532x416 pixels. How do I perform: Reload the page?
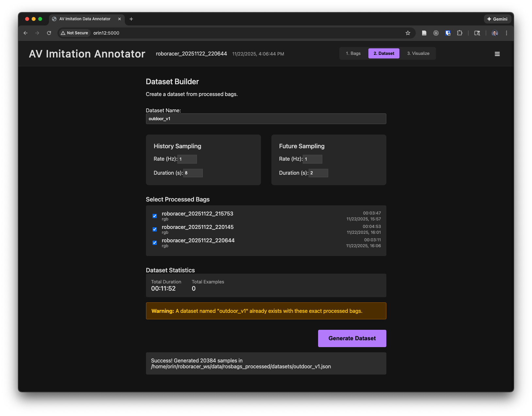pos(49,33)
